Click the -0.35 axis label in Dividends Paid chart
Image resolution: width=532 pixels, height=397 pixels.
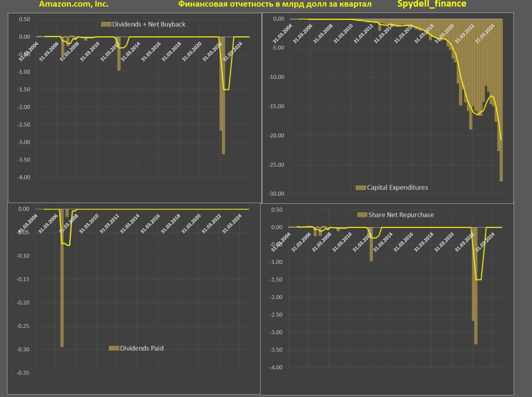pos(23,373)
